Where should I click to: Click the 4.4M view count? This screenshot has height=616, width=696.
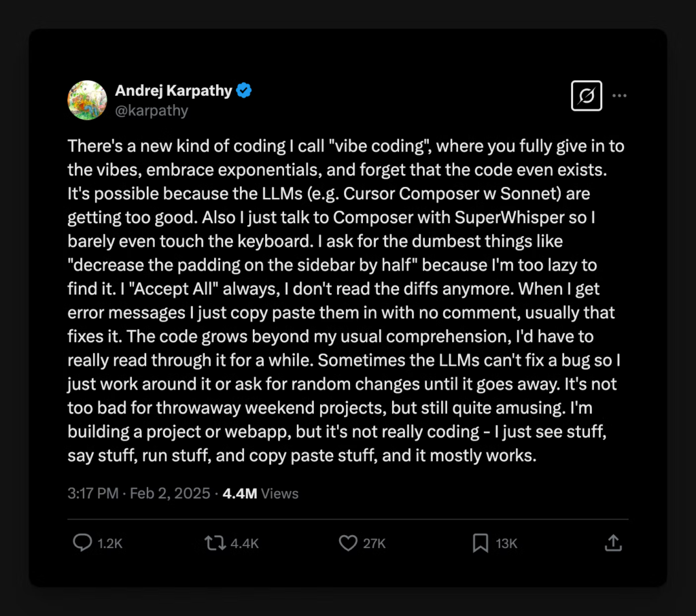(x=240, y=494)
